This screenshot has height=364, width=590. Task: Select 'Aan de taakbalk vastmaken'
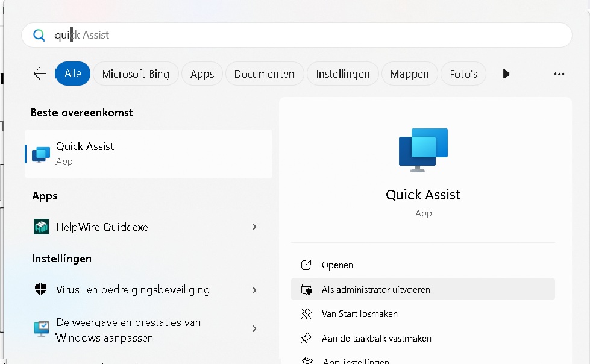tap(423, 338)
